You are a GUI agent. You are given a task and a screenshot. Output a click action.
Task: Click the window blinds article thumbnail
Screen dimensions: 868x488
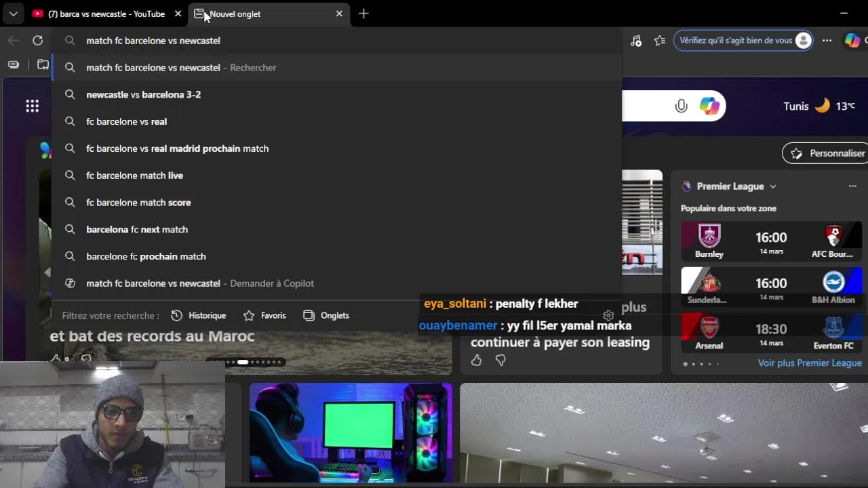click(642, 222)
